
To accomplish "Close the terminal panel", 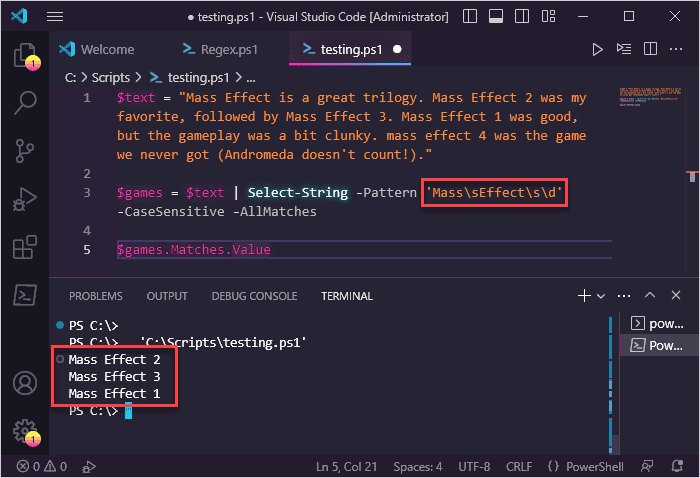I will coord(676,295).
